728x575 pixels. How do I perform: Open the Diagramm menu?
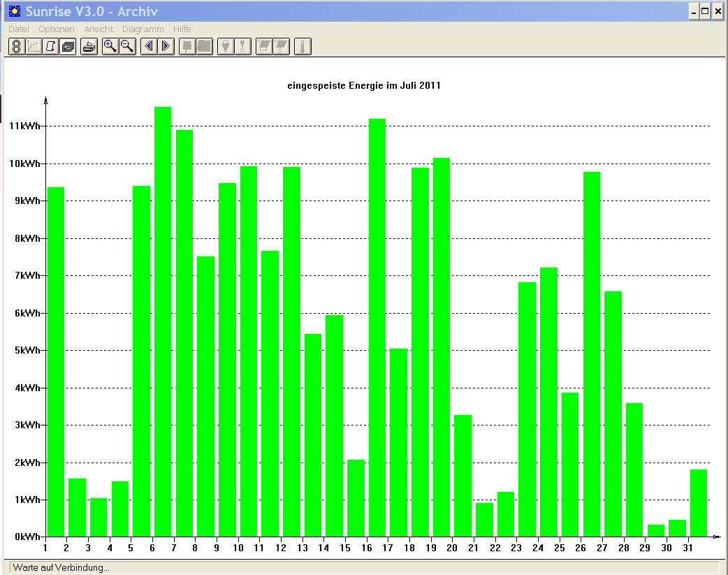[x=143, y=29]
